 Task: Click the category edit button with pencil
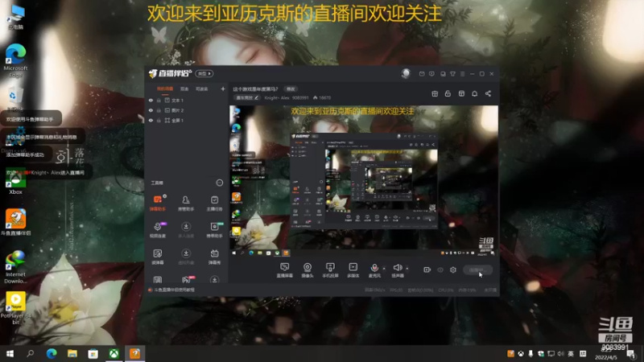(247, 97)
